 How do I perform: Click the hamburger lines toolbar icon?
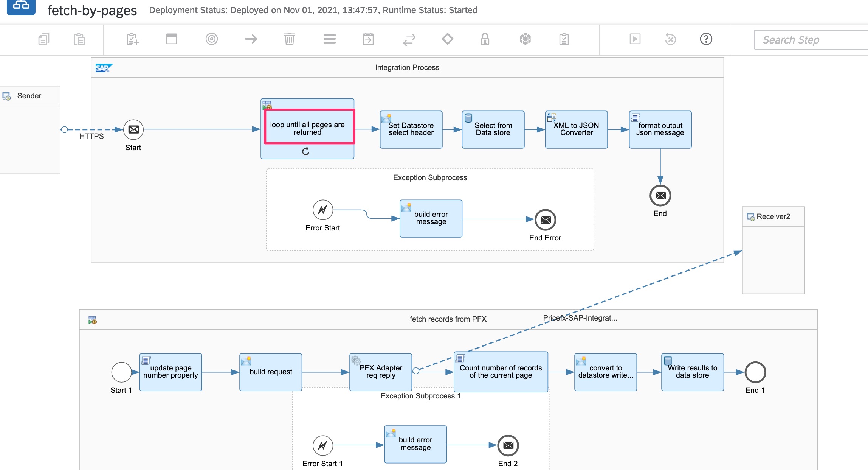329,39
